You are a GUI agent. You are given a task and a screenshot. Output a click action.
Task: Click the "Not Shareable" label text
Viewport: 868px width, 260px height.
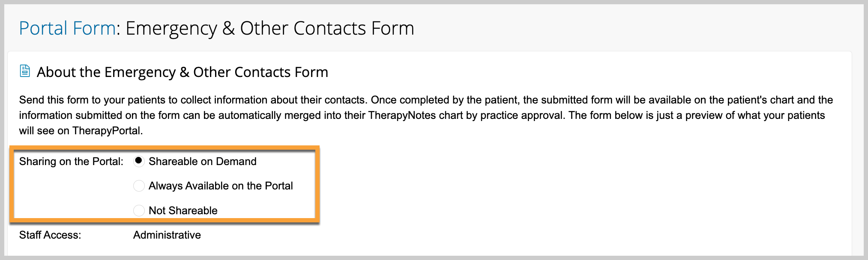pyautogui.click(x=183, y=210)
